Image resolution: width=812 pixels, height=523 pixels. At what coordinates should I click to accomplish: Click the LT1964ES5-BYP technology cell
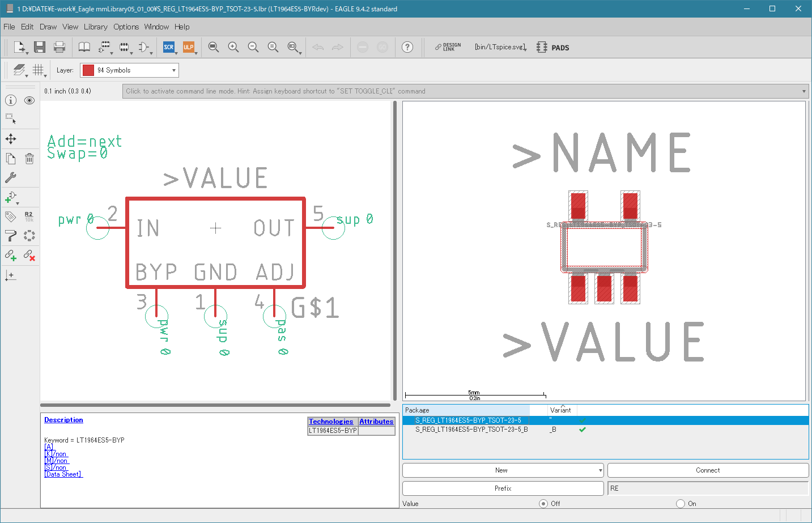tap(333, 431)
